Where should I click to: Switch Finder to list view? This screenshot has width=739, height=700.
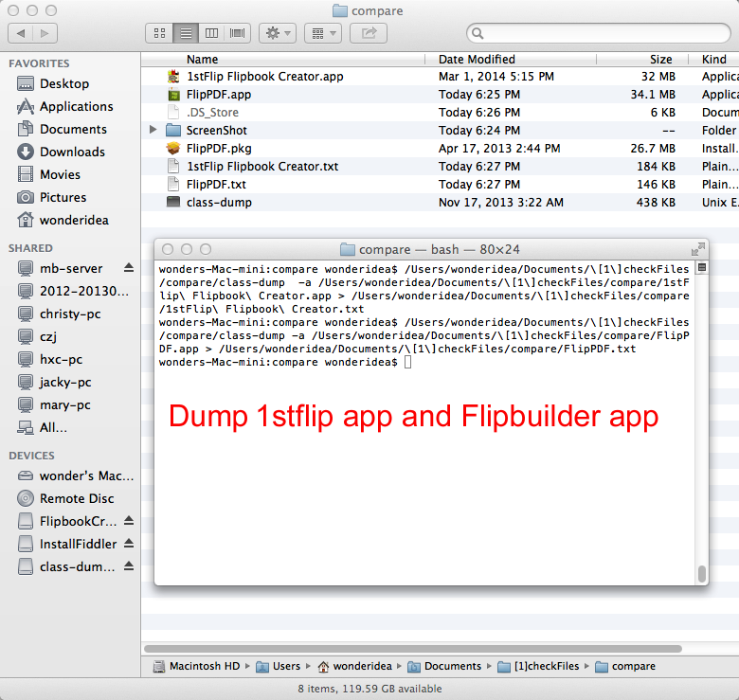coord(185,33)
